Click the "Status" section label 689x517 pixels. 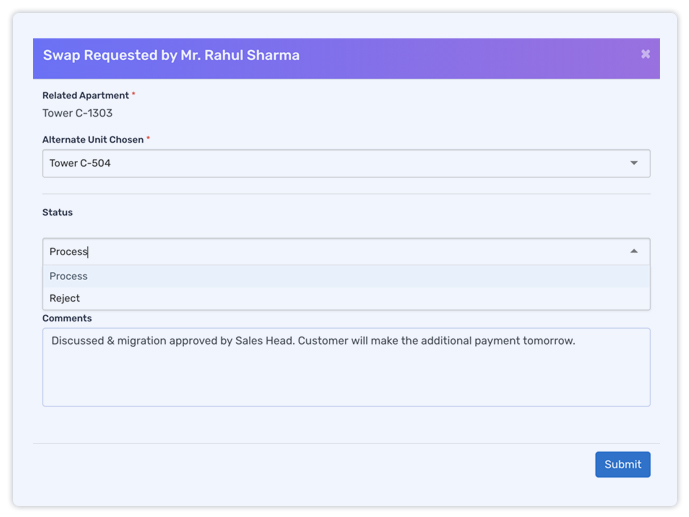coord(58,213)
